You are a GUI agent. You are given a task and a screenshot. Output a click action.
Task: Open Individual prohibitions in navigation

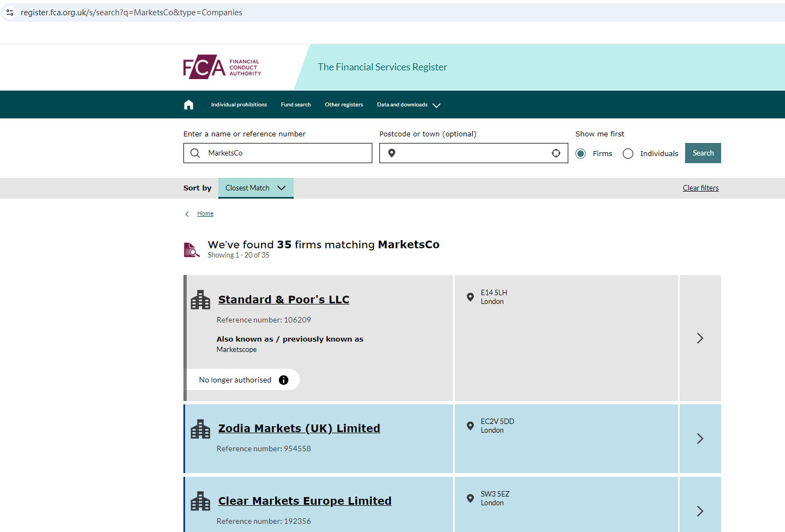[x=239, y=105]
